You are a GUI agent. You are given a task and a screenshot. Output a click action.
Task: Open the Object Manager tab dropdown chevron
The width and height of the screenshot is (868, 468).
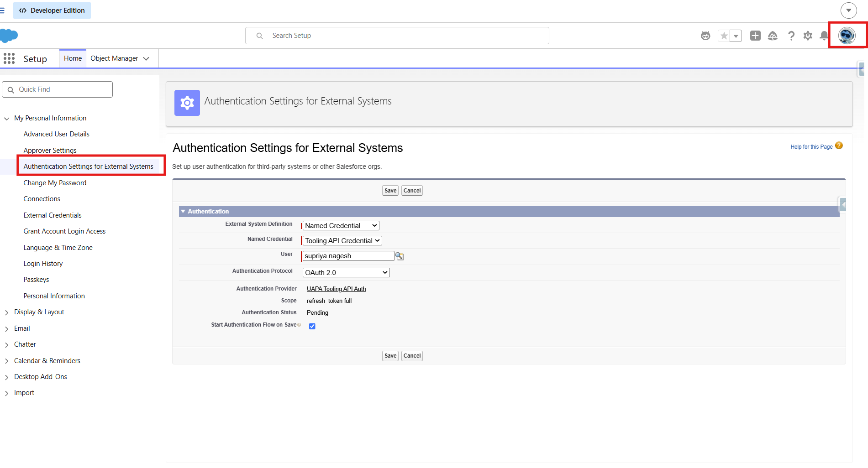146,58
